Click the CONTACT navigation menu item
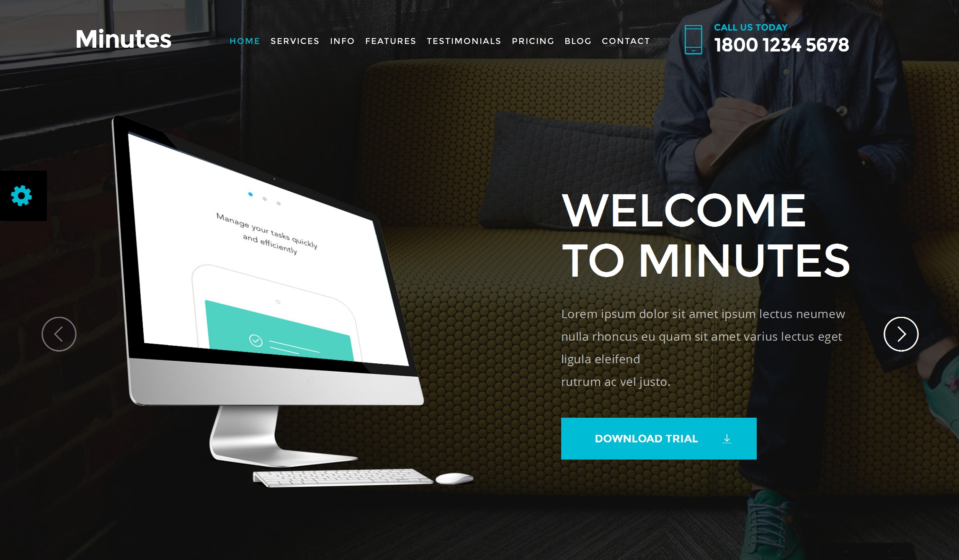Screen dimensions: 959x560 click(x=626, y=41)
